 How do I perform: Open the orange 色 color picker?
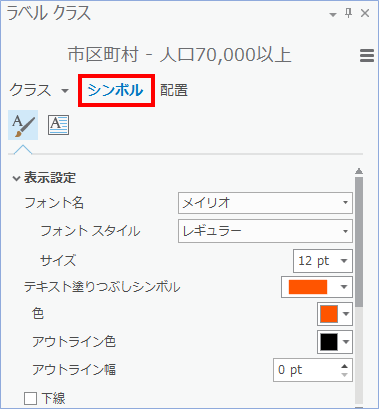tap(335, 314)
